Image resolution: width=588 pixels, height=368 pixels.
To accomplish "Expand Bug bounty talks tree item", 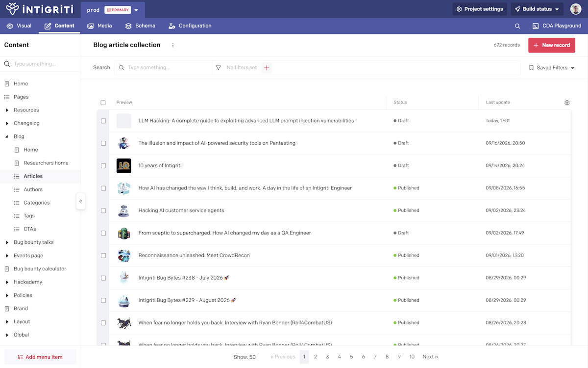I will pyautogui.click(x=7, y=242).
